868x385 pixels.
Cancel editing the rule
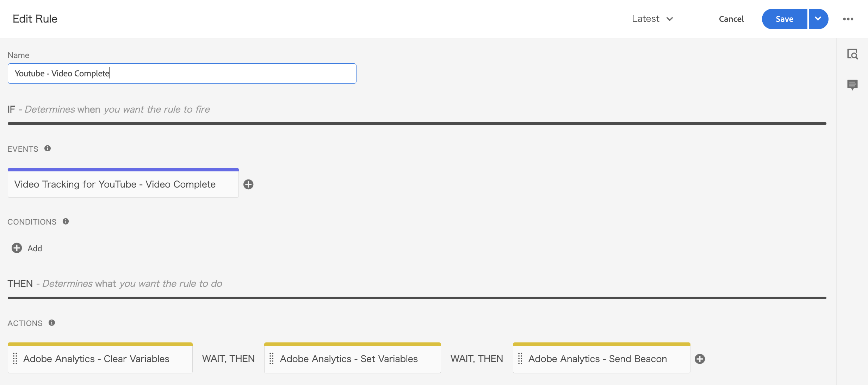[731, 19]
